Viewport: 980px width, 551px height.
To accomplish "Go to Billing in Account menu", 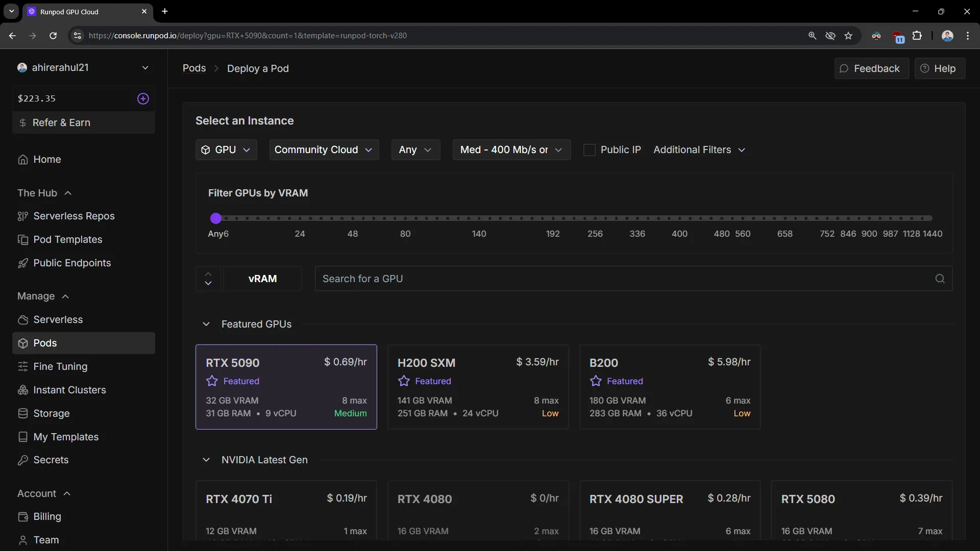I will pyautogui.click(x=47, y=516).
